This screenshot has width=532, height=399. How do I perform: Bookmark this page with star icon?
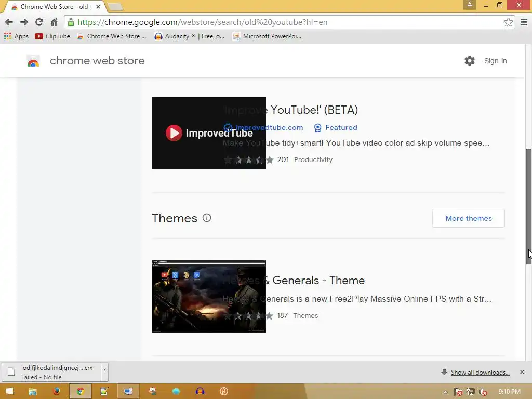(508, 22)
